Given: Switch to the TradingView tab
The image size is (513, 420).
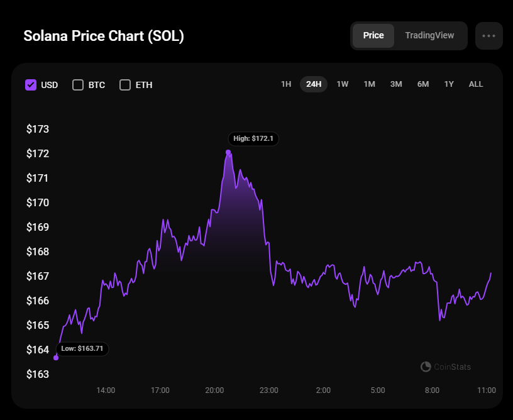Looking at the screenshot, I should tap(429, 35).
